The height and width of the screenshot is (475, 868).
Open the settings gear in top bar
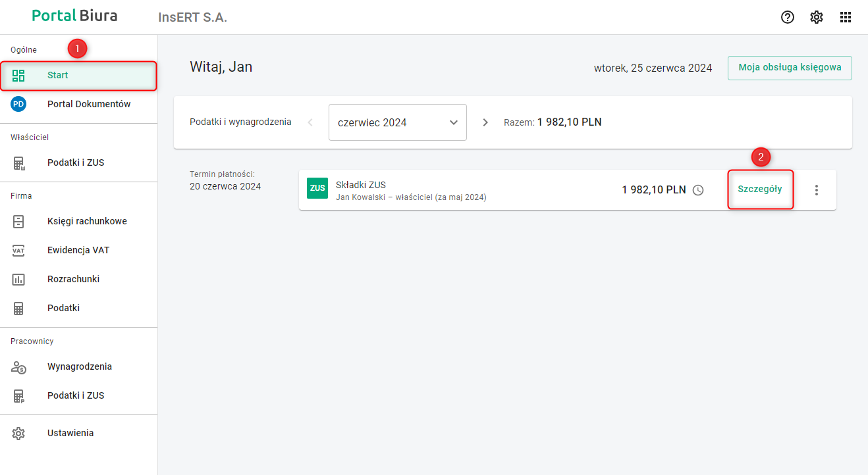pyautogui.click(x=817, y=17)
